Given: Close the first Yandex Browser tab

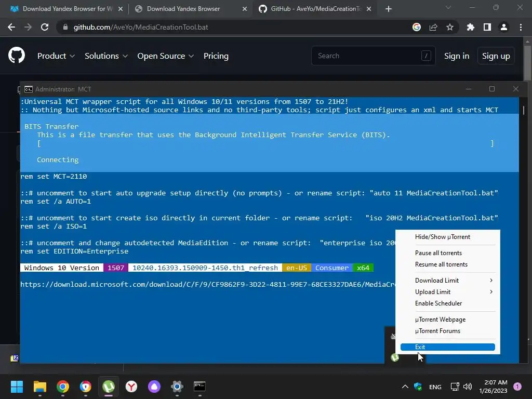Looking at the screenshot, I should click(121, 9).
